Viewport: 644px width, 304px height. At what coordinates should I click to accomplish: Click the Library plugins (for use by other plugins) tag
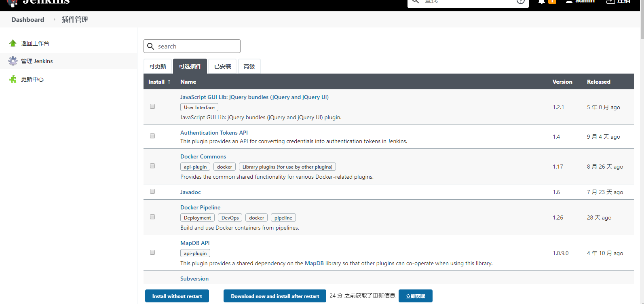[x=287, y=167]
